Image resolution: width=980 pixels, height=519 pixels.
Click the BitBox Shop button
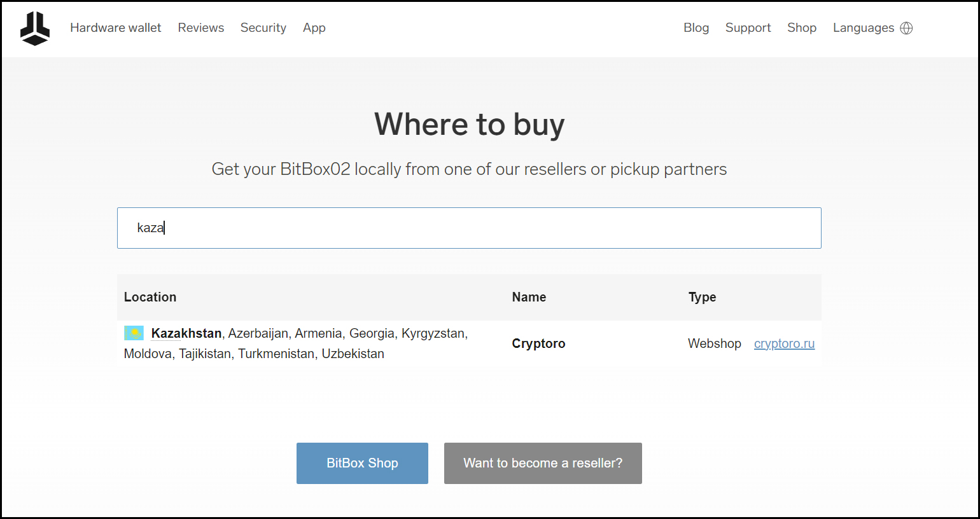point(361,463)
